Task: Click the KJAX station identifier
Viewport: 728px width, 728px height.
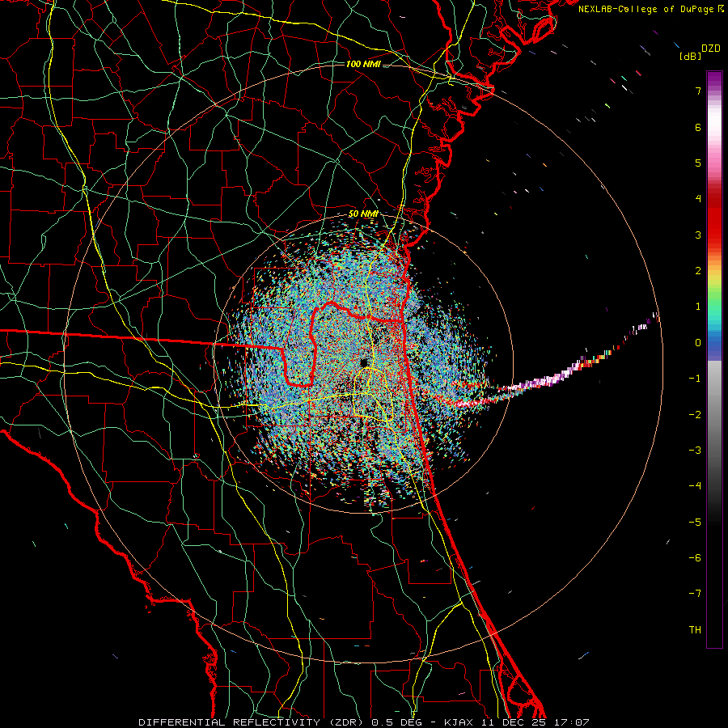Action: click(459, 722)
